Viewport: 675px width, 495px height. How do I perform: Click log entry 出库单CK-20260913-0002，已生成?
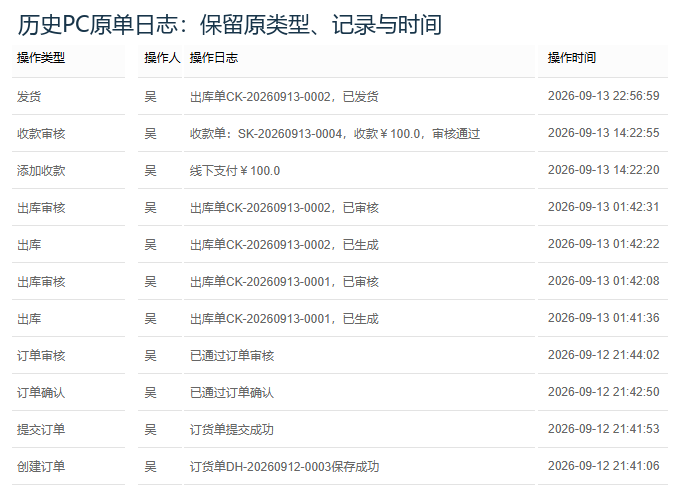(x=284, y=244)
